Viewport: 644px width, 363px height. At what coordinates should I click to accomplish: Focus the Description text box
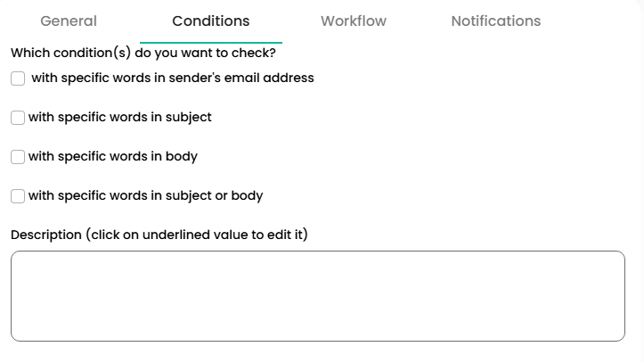tap(318, 295)
